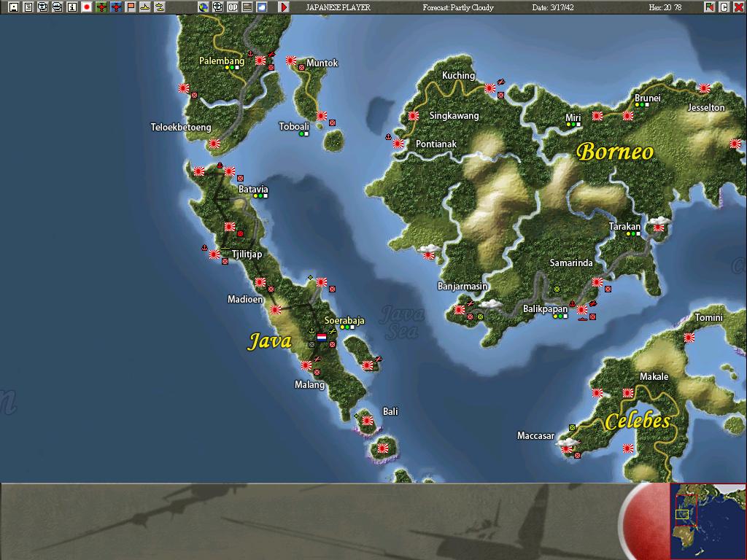Select the Japanese base icon at Singkawang
747x560 pixels.
(414, 116)
